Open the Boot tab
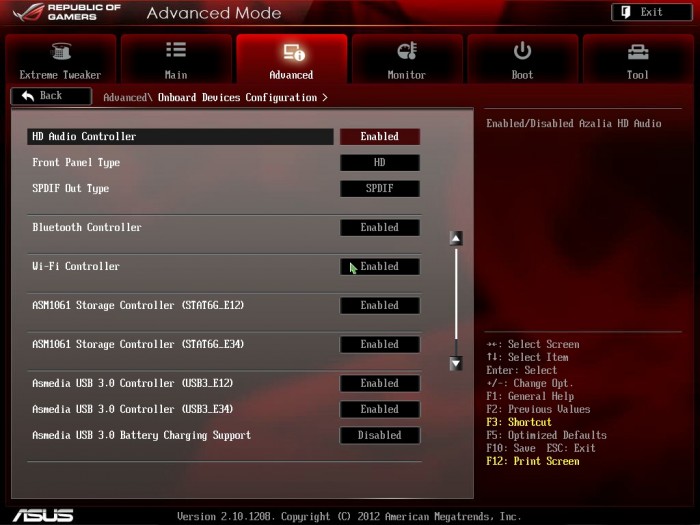This screenshot has height=525, width=700. (x=522, y=58)
